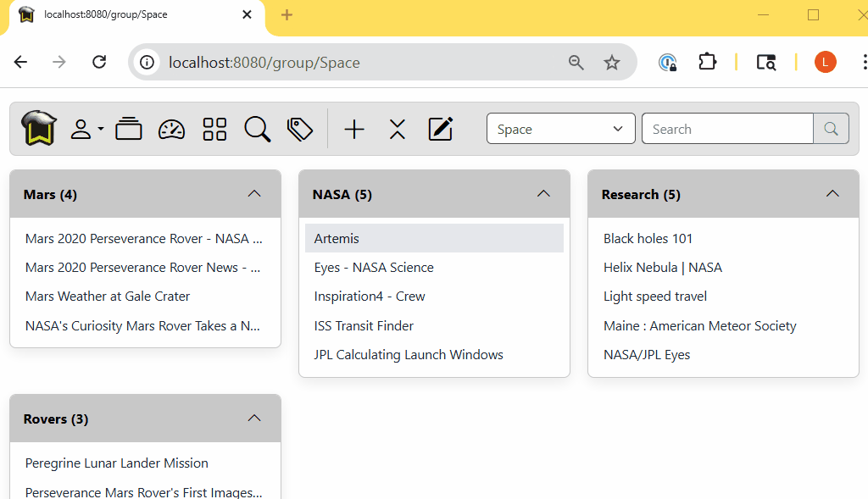Click the browser search tabs icon
The height and width of the screenshot is (499, 868).
(766, 63)
